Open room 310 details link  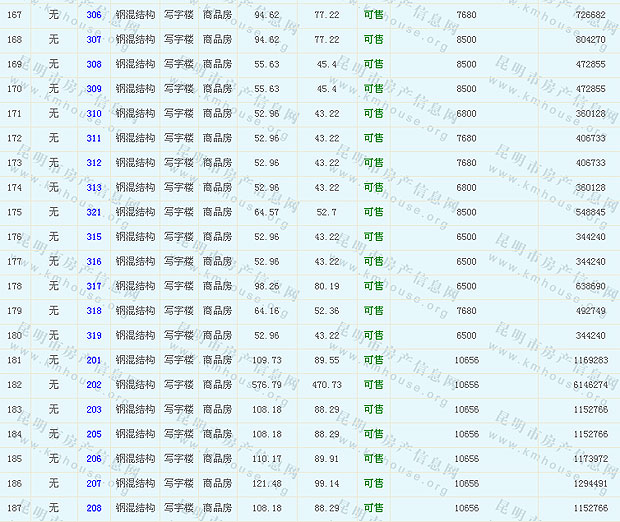click(94, 113)
